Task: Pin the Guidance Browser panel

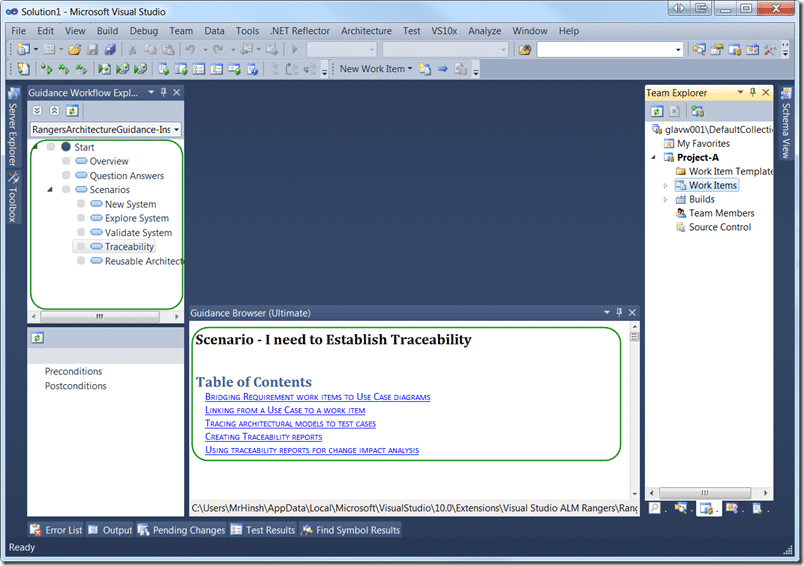Action: 619,312
